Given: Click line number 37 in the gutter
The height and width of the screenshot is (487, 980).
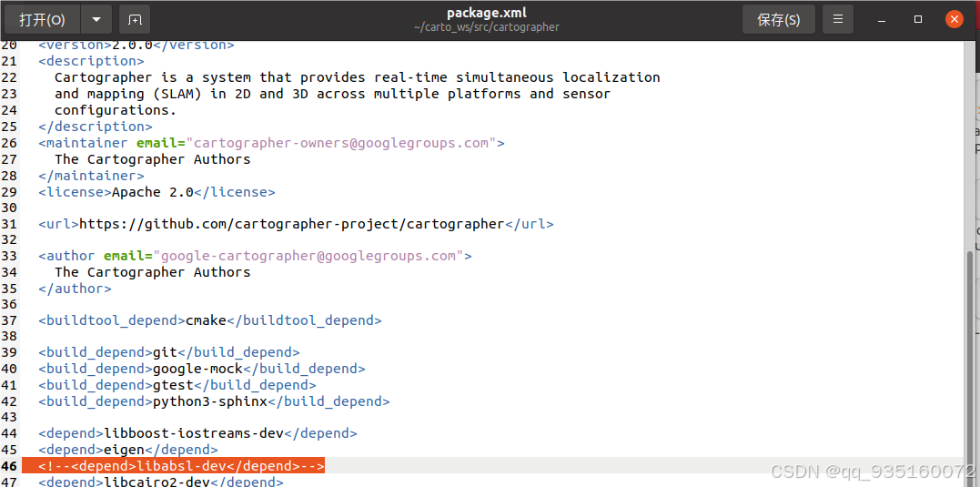Looking at the screenshot, I should tap(9, 320).
